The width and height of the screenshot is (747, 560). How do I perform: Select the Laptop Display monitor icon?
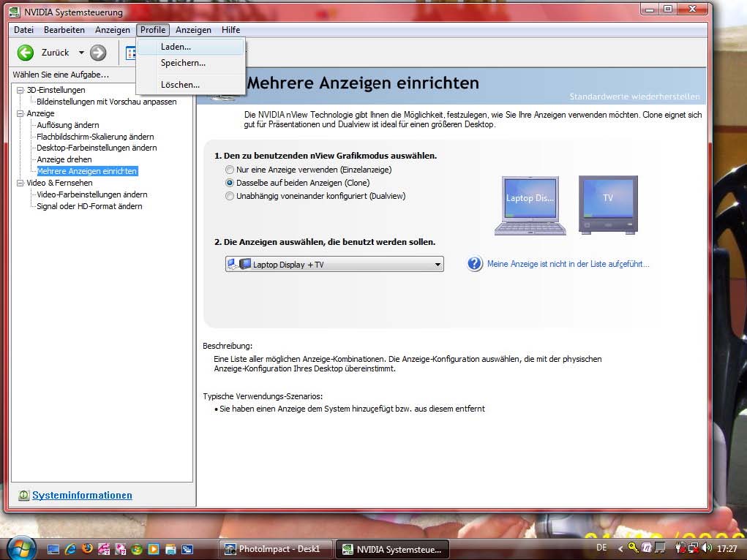530,205
